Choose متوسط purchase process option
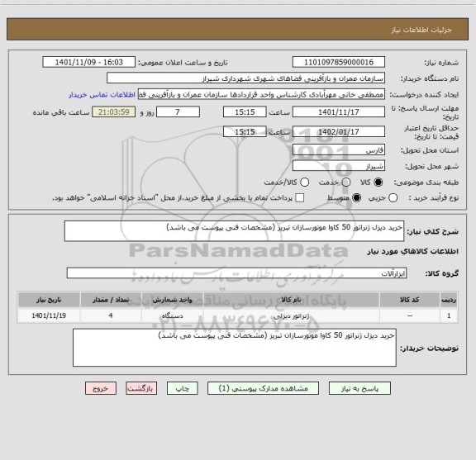This screenshot has width=476, height=460. coord(356,198)
